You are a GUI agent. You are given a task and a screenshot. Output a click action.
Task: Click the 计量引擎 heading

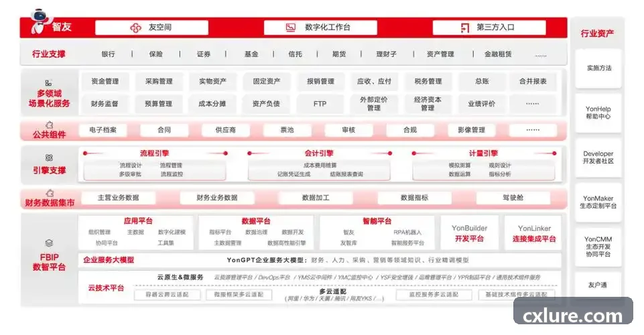[483, 153]
